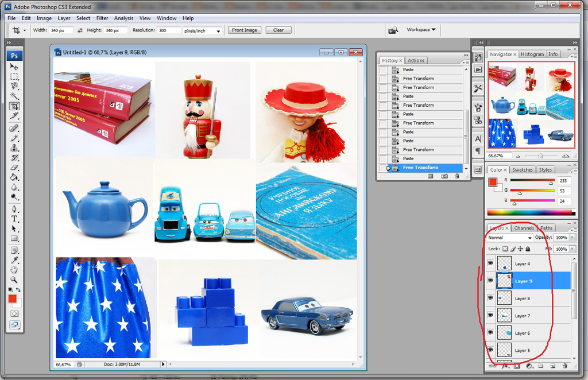This screenshot has width=588, height=380.
Task: Open the Analysis menu
Action: [124, 18]
